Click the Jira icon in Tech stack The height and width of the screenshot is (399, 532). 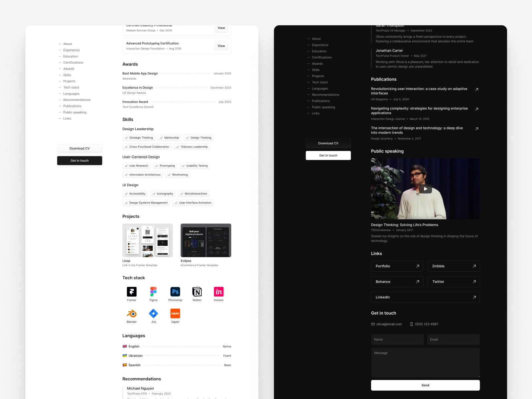(x=153, y=314)
